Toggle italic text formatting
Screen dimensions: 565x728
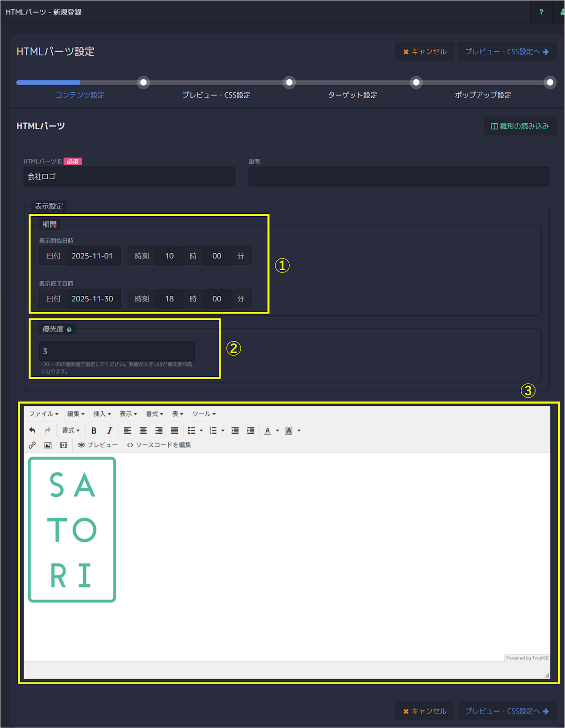[109, 430]
